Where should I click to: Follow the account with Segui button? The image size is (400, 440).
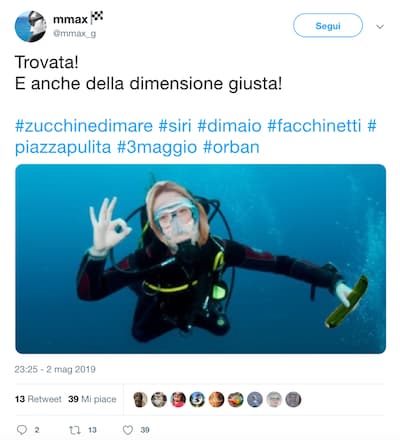click(x=328, y=25)
